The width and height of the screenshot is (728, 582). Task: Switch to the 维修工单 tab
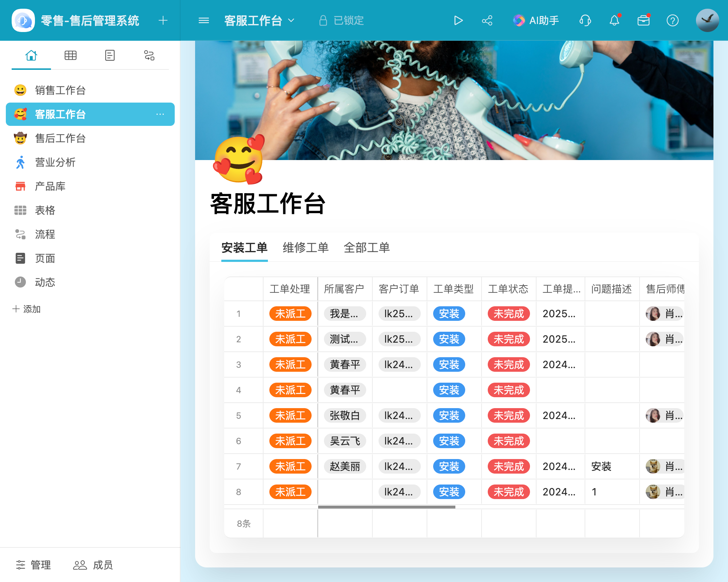pos(305,248)
